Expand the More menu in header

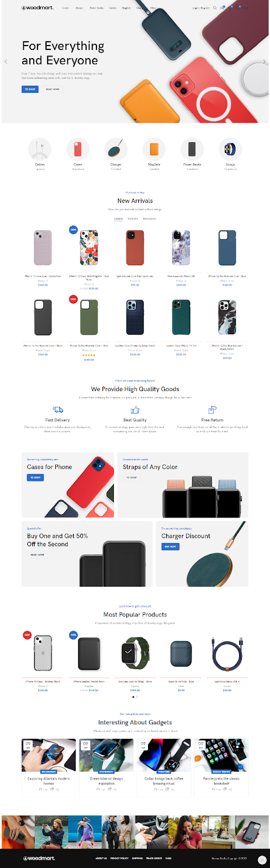pos(153,8)
